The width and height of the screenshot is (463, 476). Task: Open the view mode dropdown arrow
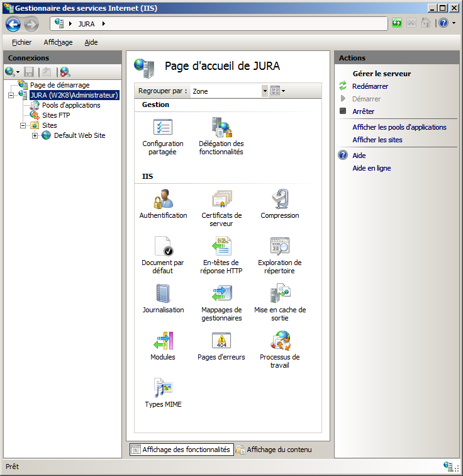(x=284, y=91)
